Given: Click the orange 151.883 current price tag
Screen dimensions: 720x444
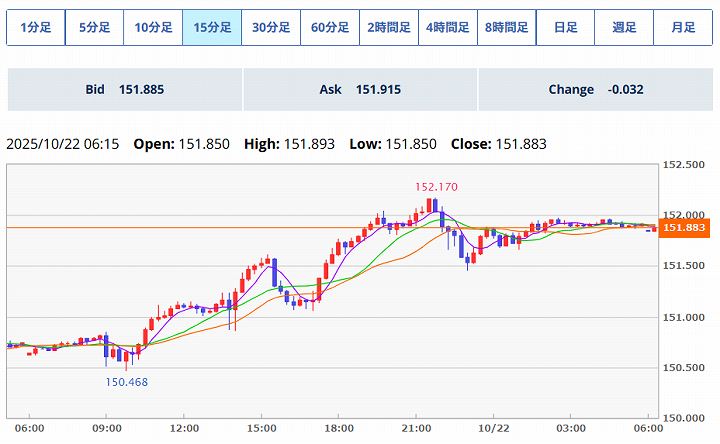Looking at the screenshot, I should click(x=685, y=228).
